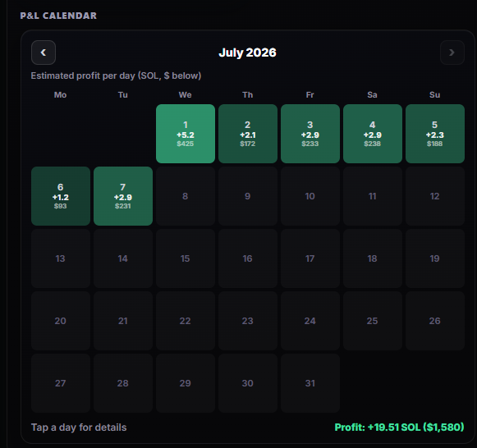Click the "We" weekday header
Image resolution: width=477 pixels, height=448 pixels.
pyautogui.click(x=186, y=95)
